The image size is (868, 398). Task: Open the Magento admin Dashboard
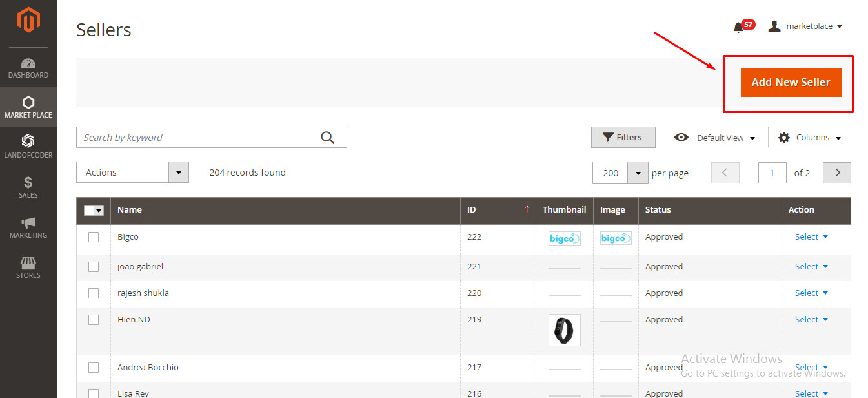coord(28,69)
